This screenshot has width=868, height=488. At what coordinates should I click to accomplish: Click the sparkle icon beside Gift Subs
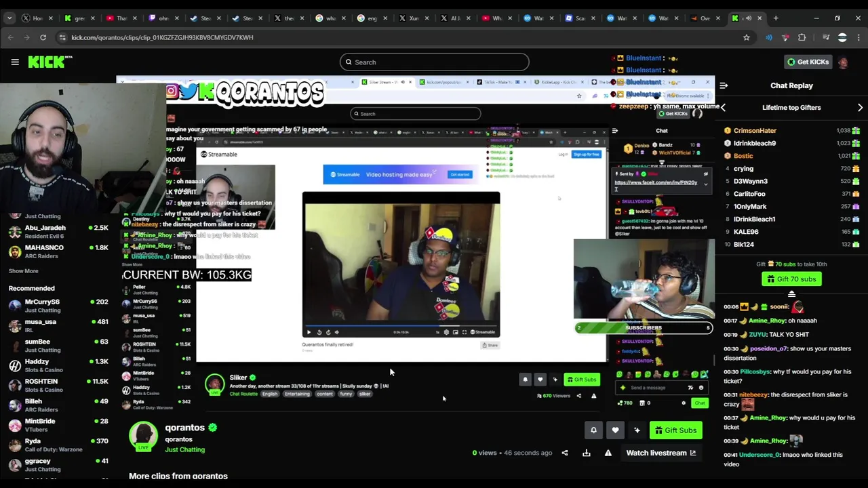click(637, 430)
